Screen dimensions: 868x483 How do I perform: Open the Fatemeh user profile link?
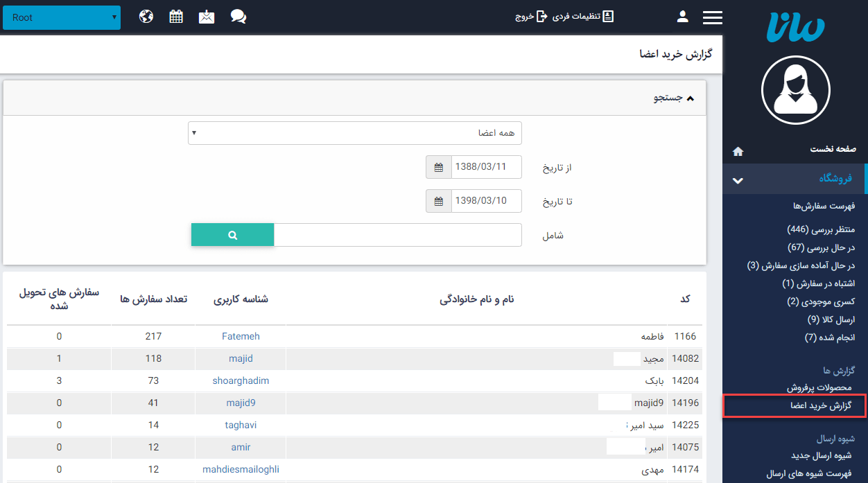coord(241,336)
